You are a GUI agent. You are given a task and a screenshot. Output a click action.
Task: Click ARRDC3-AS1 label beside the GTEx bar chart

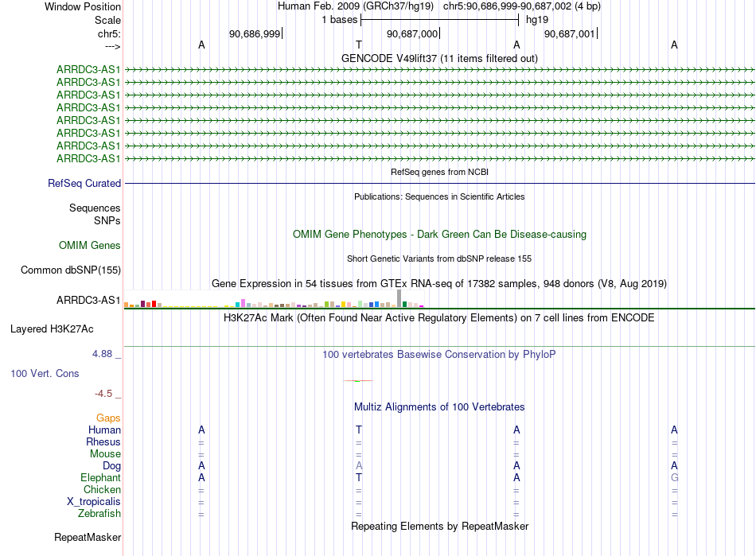pyautogui.click(x=88, y=300)
